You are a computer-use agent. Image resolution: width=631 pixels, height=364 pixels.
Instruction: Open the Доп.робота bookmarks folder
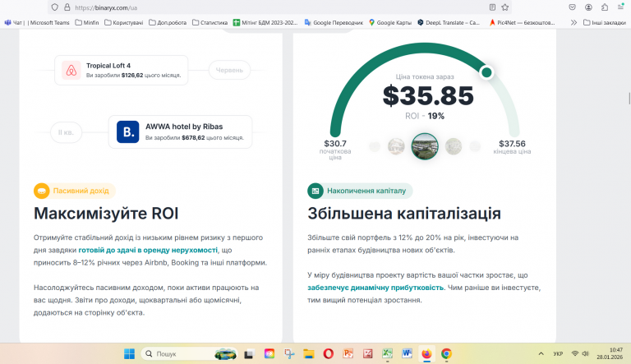[168, 22]
